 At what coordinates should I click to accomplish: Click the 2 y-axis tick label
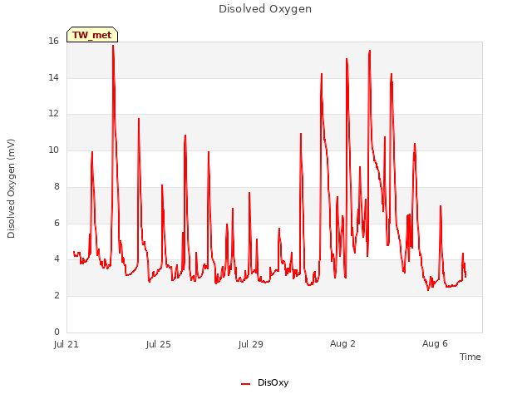tap(57, 296)
